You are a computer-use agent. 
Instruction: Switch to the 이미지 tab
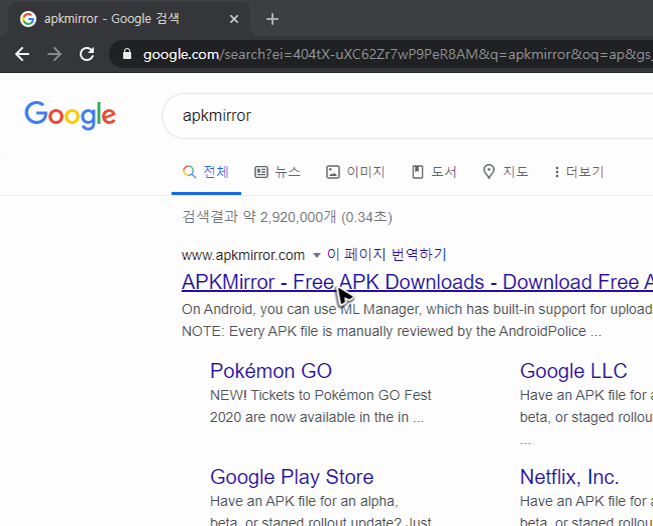[x=355, y=172]
